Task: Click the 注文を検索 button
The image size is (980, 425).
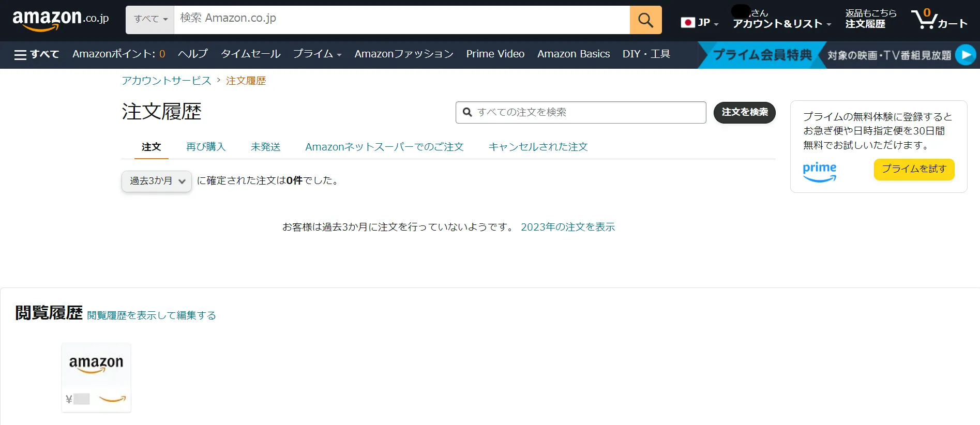Action: (744, 112)
